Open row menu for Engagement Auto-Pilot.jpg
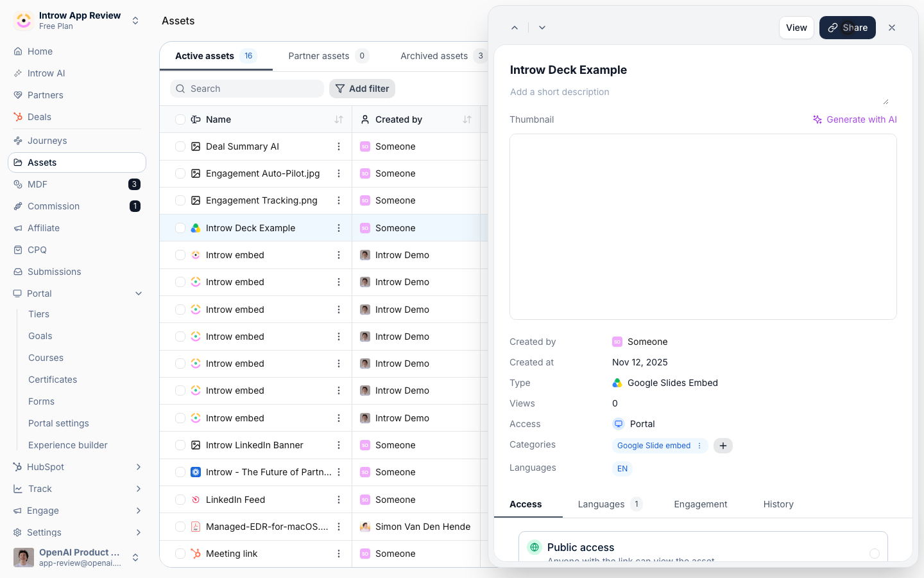The width and height of the screenshot is (924, 578). tap(339, 173)
